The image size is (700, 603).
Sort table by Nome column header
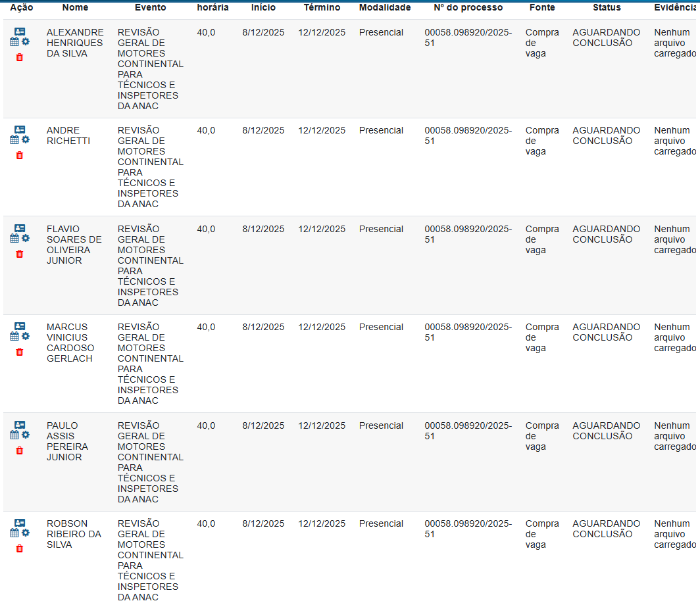75,7
